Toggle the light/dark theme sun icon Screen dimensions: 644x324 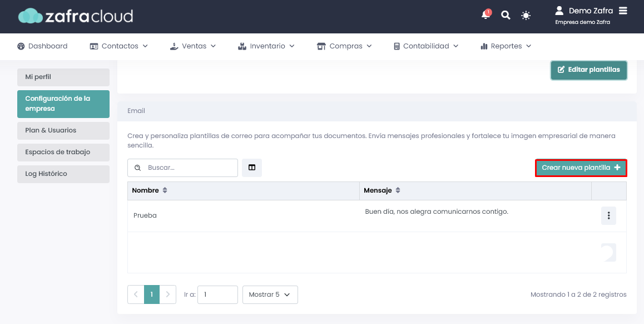526,16
